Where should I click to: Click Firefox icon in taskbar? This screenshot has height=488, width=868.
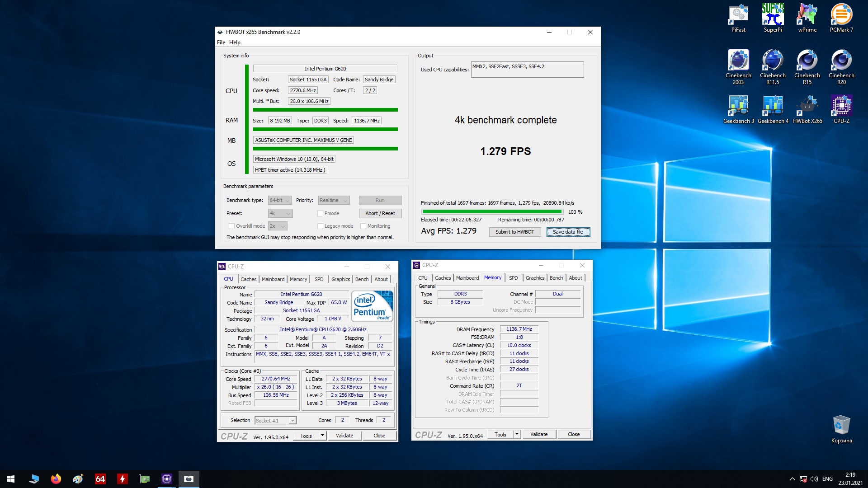(56, 479)
